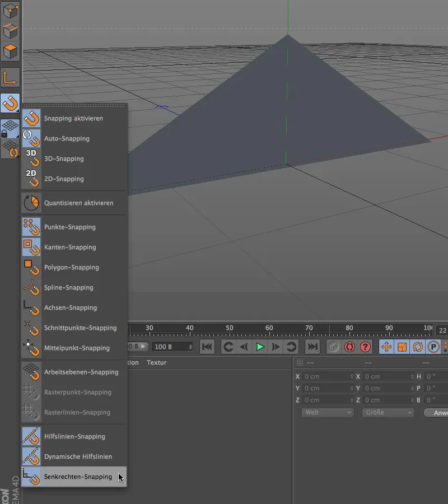Screen dimensions: 448x504
Task: Open the Größe dropdown
Action: 388,412
